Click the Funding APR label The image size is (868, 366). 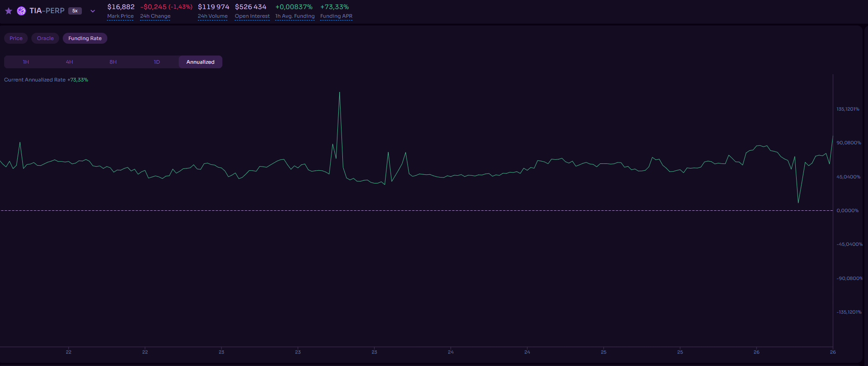click(x=336, y=16)
